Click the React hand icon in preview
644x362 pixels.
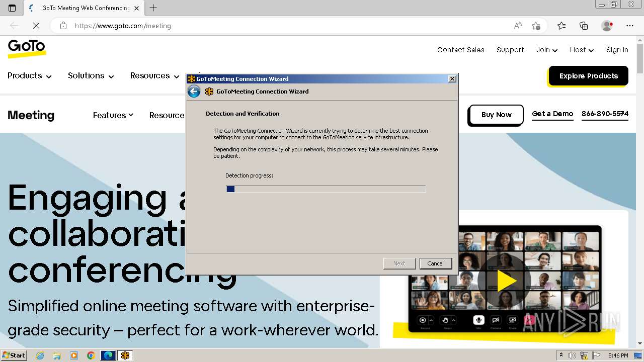pyautogui.click(x=445, y=320)
